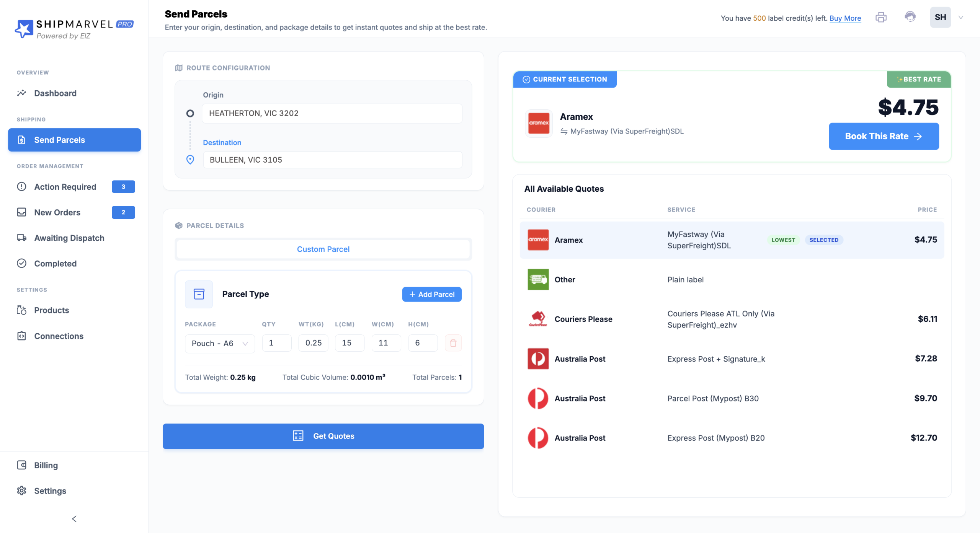Open the Pouch - A6 package dropdown
Image resolution: width=980 pixels, height=533 pixels.
pyautogui.click(x=220, y=343)
